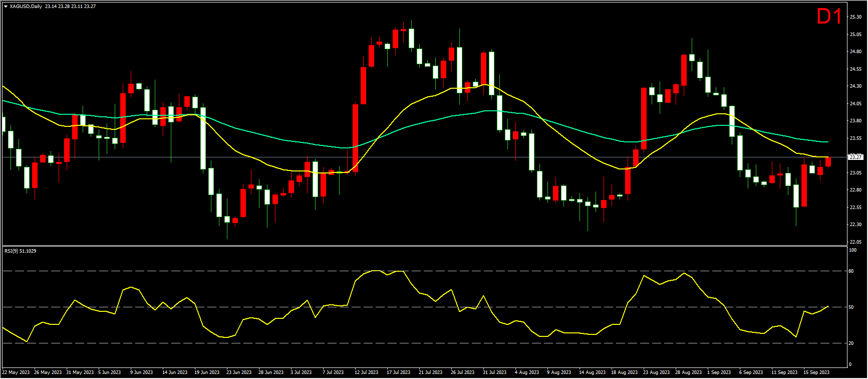Click the 26 Jul 2023 date label
This screenshot has width=868, height=379.
click(x=463, y=372)
